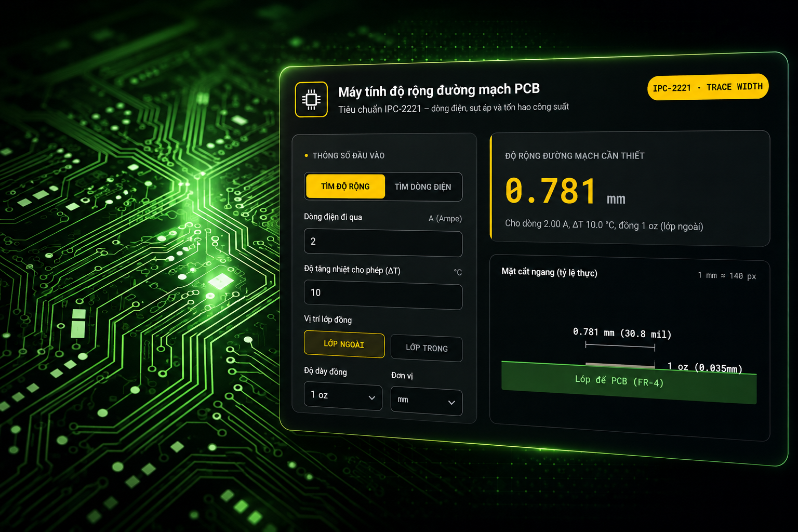This screenshot has width=798, height=532.
Task: Click the copper trace in cross-section
Action: pos(620,365)
